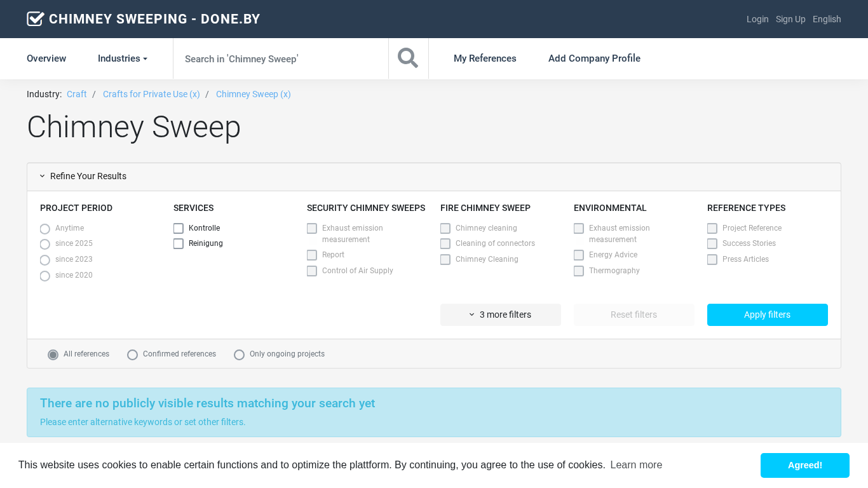The image size is (868, 488).
Task: Follow the Craft breadcrumb link
Action: click(77, 94)
